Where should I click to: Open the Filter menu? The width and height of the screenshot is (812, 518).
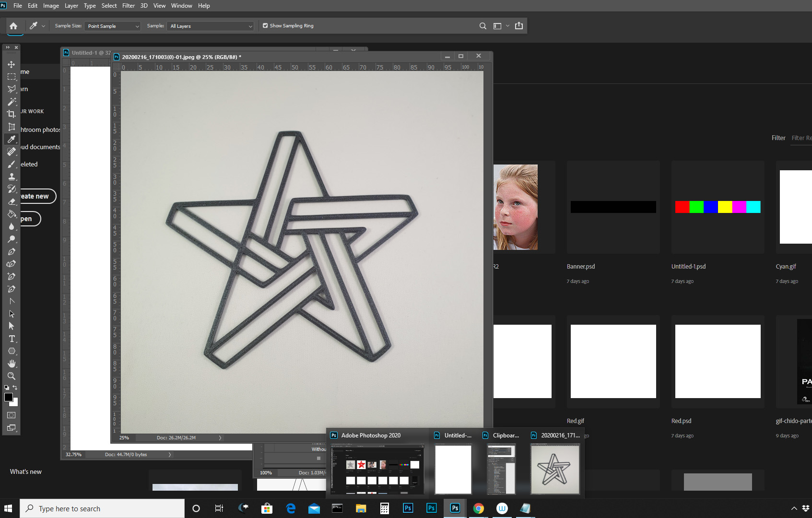pos(128,5)
